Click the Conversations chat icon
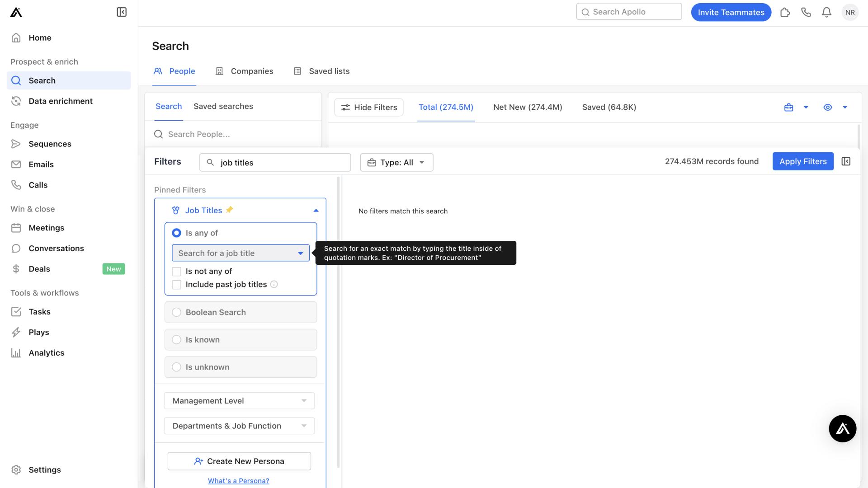Viewport: 868px width, 488px height. click(x=16, y=249)
